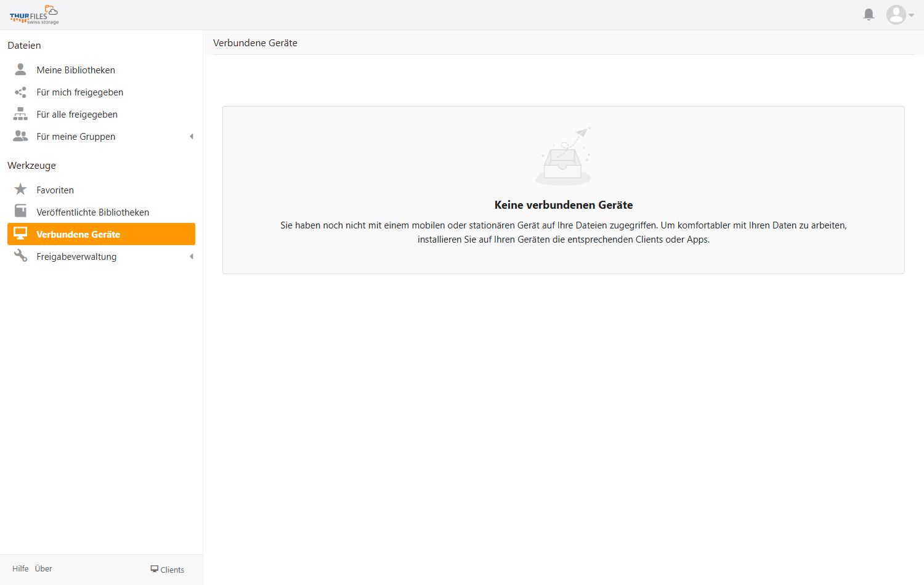924x585 pixels.
Task: Click monitor icon beside Verbundene Geräte
Action: (20, 233)
